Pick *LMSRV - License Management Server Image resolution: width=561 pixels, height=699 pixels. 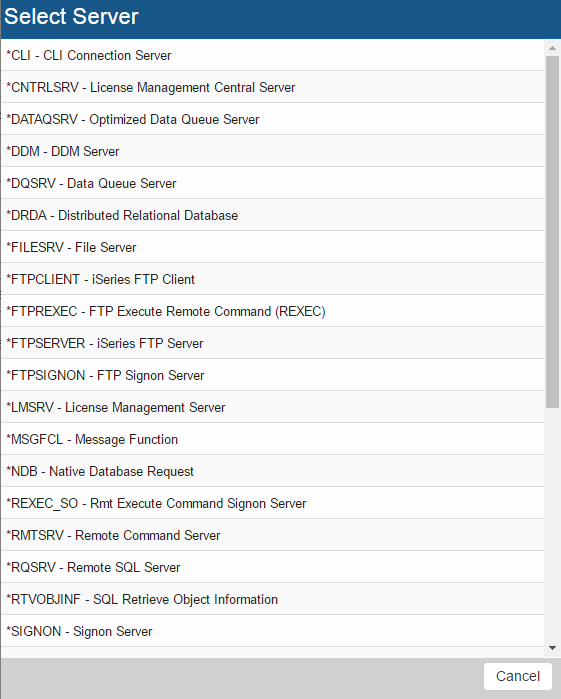272,407
